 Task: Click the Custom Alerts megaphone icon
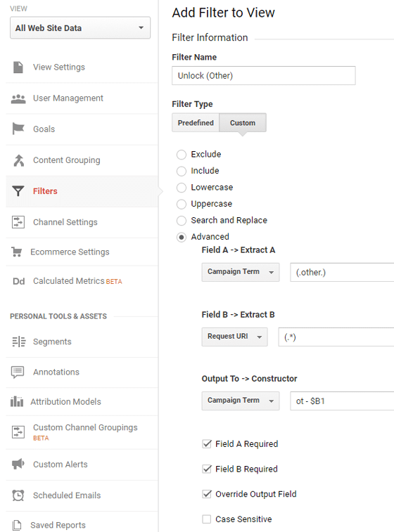coord(18,464)
